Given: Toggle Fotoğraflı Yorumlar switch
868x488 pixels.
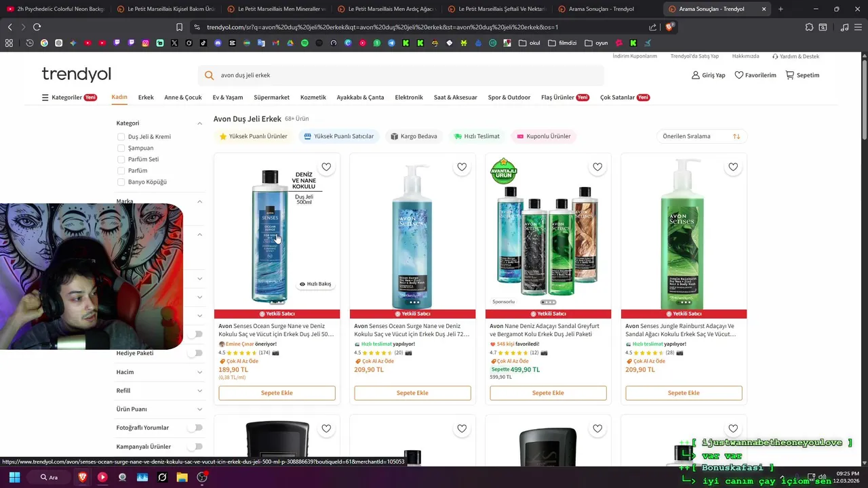Looking at the screenshot, I should (x=195, y=428).
